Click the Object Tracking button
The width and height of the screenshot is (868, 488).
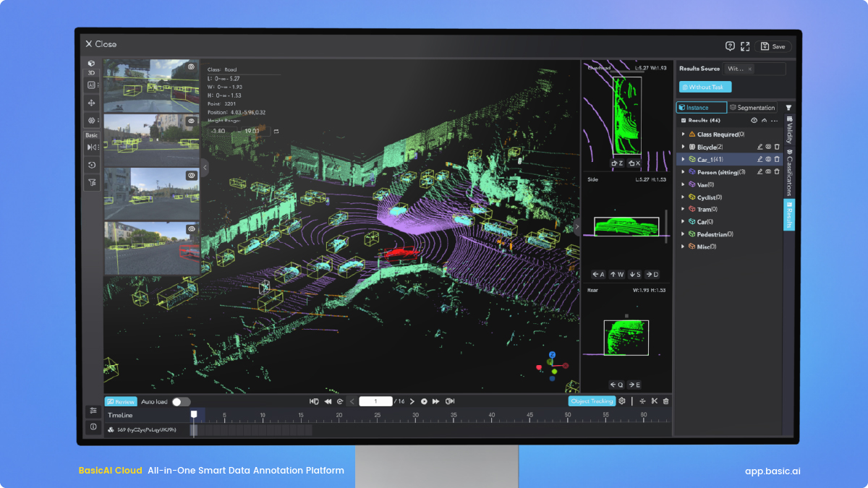point(591,401)
